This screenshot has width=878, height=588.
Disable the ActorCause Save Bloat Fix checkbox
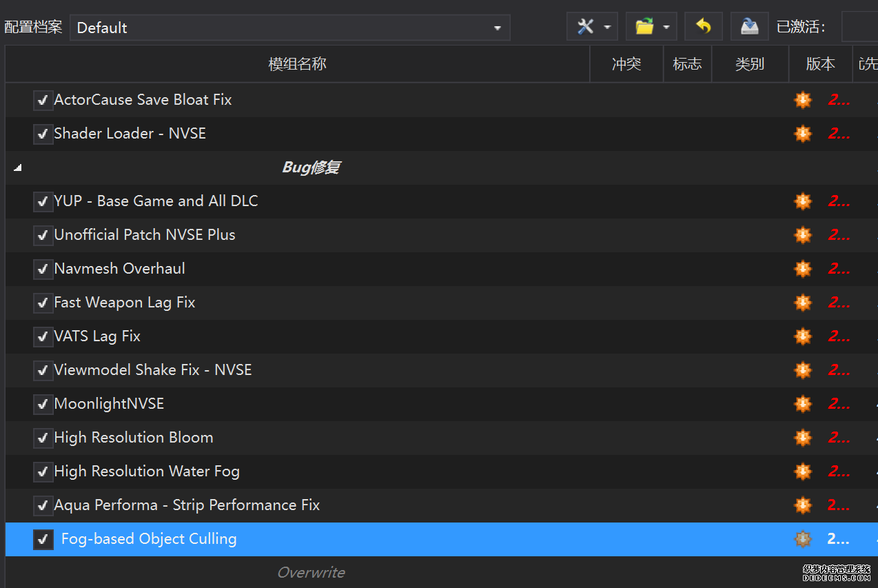[43, 101]
